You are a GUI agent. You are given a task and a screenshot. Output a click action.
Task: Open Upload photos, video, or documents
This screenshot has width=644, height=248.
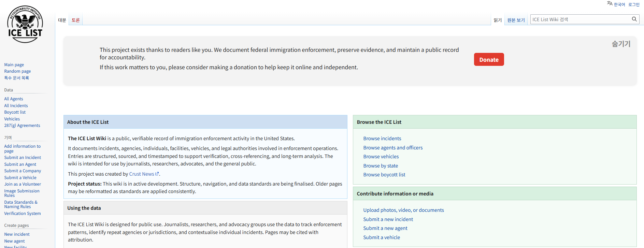coord(403,210)
